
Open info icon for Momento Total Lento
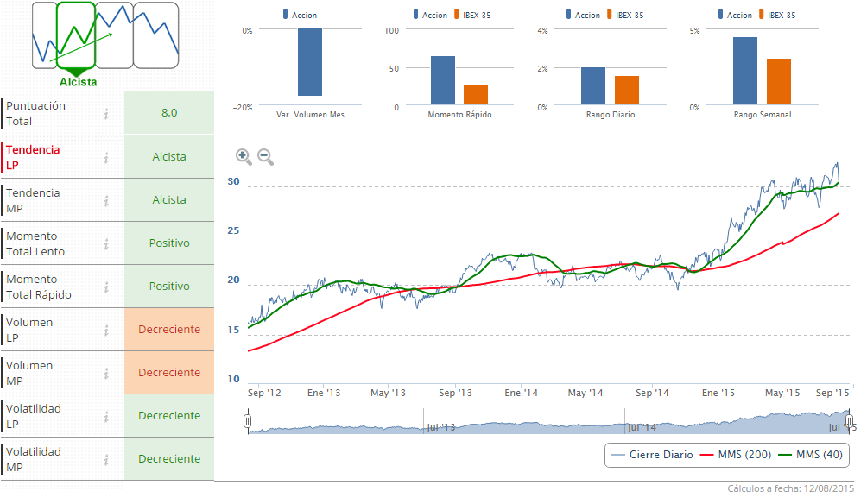pyautogui.click(x=106, y=243)
